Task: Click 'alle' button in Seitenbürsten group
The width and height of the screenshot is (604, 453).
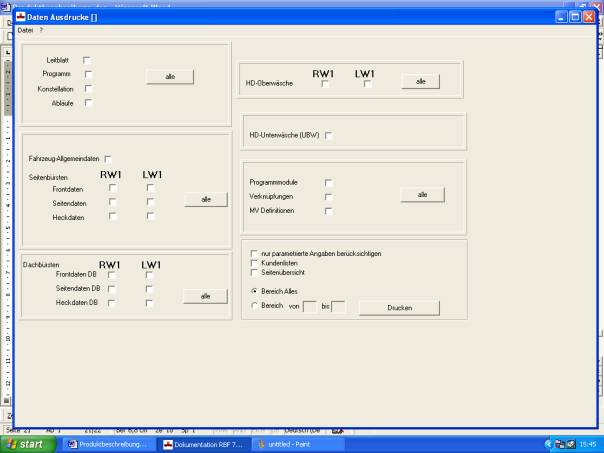Action: (206, 200)
